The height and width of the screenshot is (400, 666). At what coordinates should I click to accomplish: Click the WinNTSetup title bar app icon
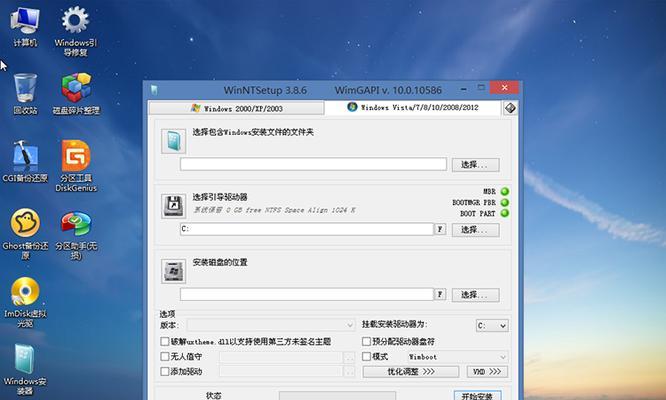tap(154, 90)
